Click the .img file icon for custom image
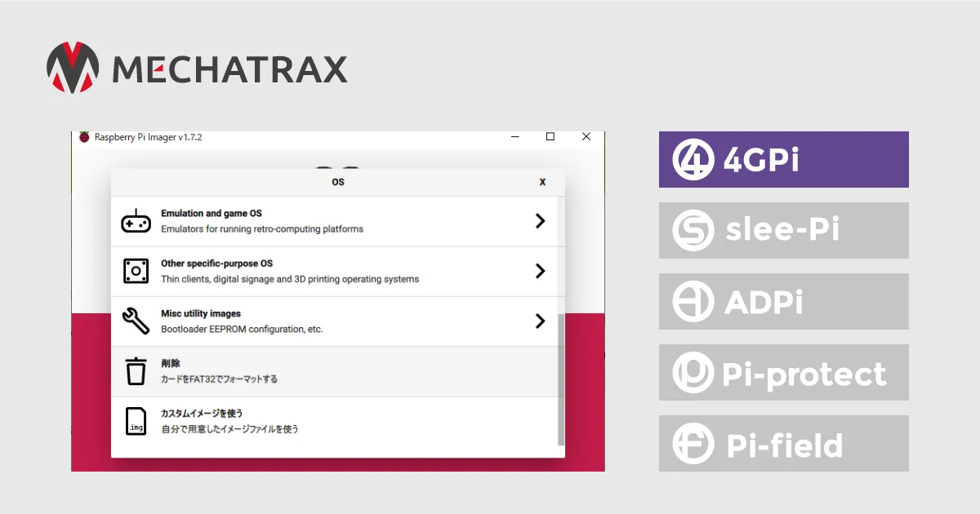Screen dimensions: 980x514 click(x=136, y=421)
